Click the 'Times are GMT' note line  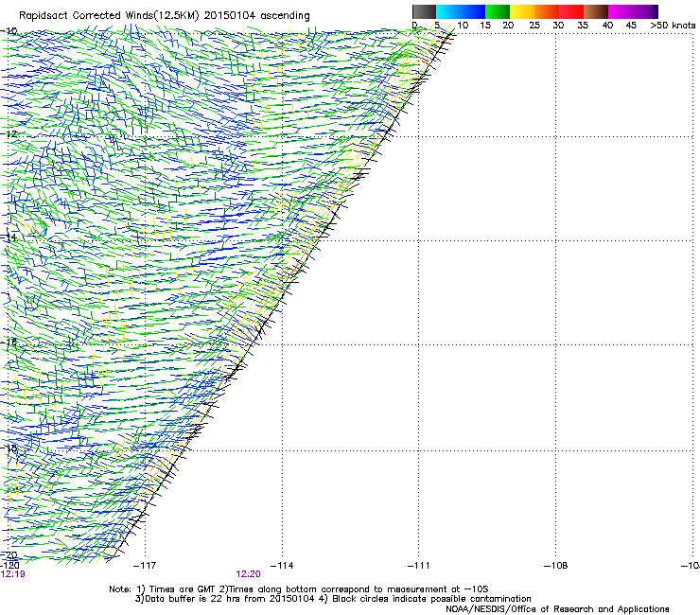pos(298,589)
